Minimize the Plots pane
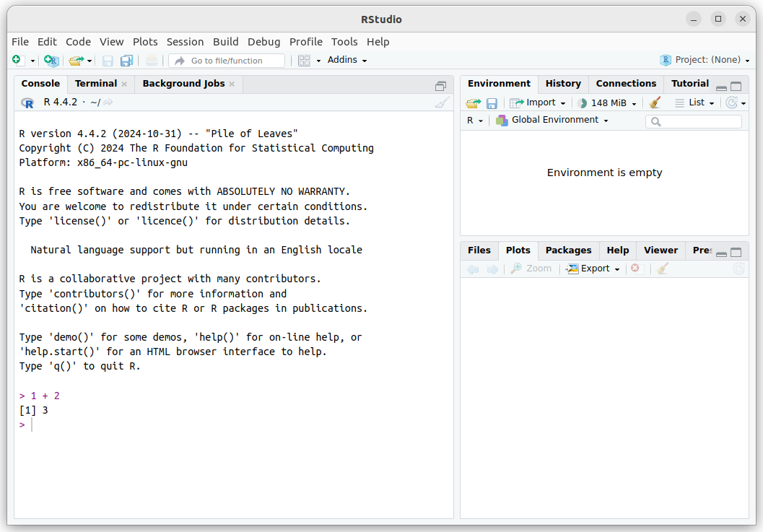 pyautogui.click(x=722, y=253)
